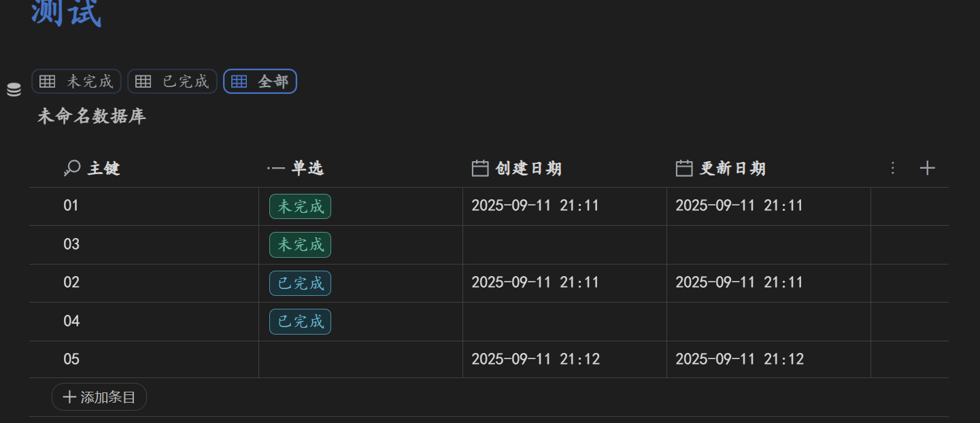Screen dimensions: 980x423
Task: Click the empty 创建日期 cell in row 03
Action: click(564, 245)
